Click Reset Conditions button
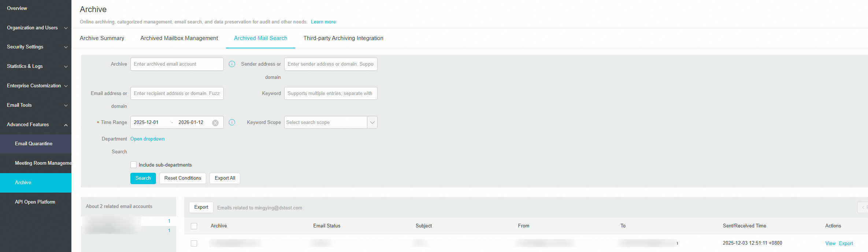The height and width of the screenshot is (252, 868). [183, 178]
